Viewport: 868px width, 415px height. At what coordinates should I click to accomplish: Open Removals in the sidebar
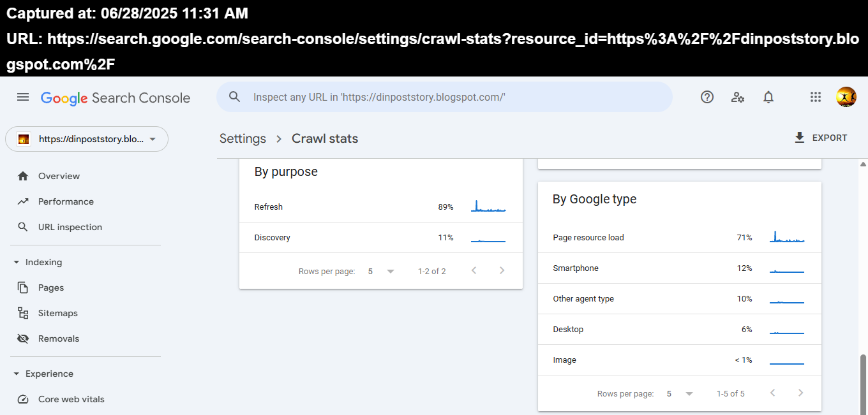point(58,339)
